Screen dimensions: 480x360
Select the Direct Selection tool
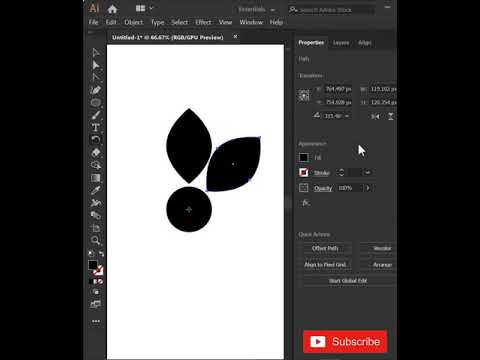96,65
